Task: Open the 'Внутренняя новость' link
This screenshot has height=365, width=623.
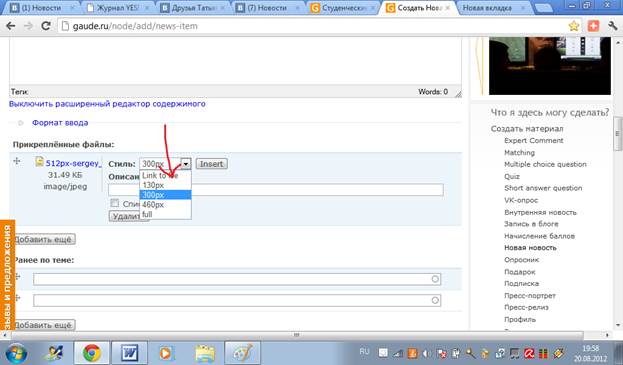Action: tap(540, 212)
